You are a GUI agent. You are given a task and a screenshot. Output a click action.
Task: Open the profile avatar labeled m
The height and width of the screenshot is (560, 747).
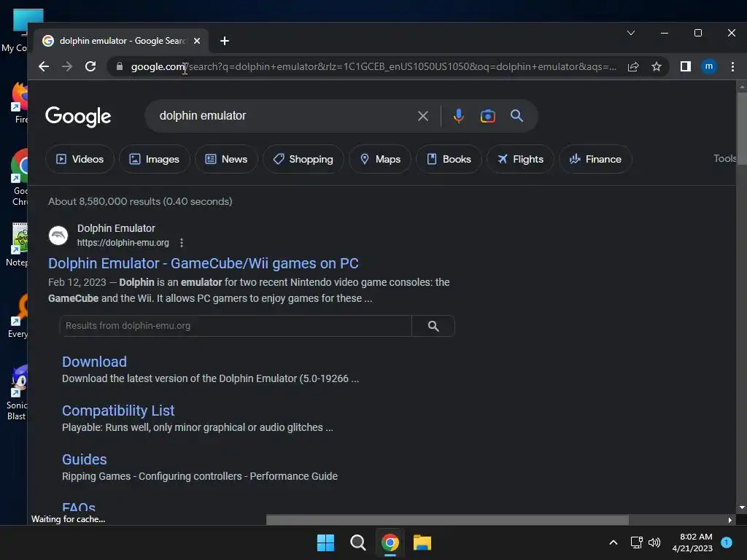(709, 66)
